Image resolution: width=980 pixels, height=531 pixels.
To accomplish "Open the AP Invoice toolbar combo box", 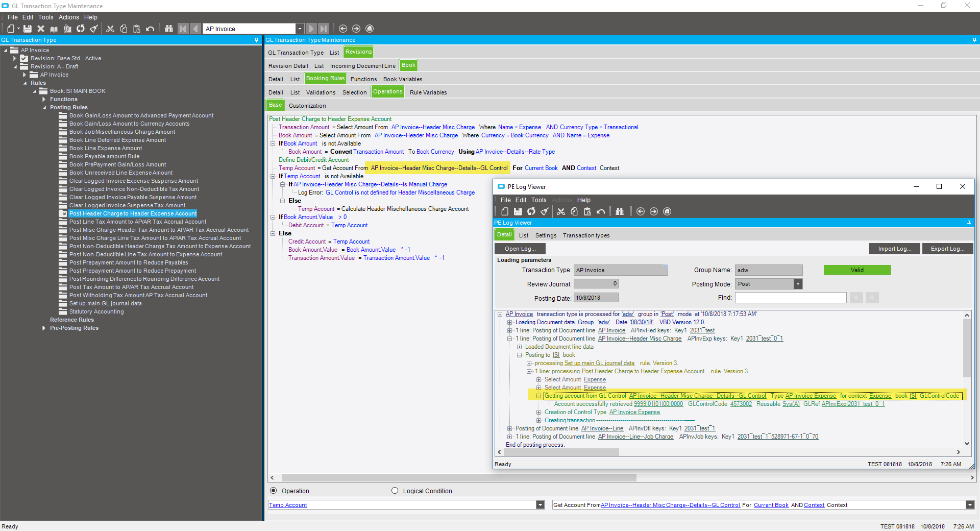I will [x=300, y=29].
